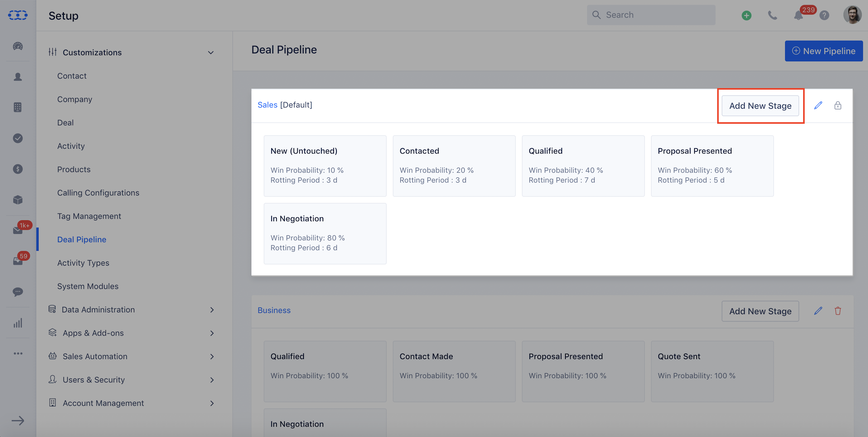The image size is (868, 437).
Task: Expand the Users & Security section
Action: click(x=132, y=380)
